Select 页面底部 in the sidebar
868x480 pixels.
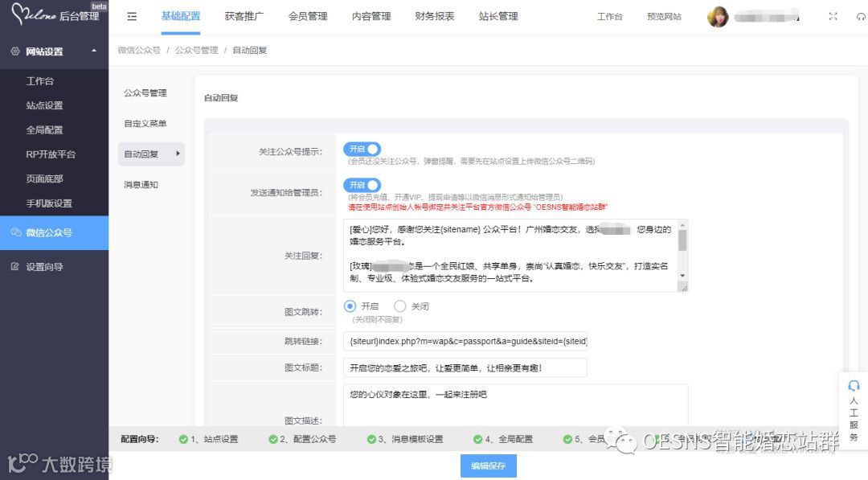[44, 178]
